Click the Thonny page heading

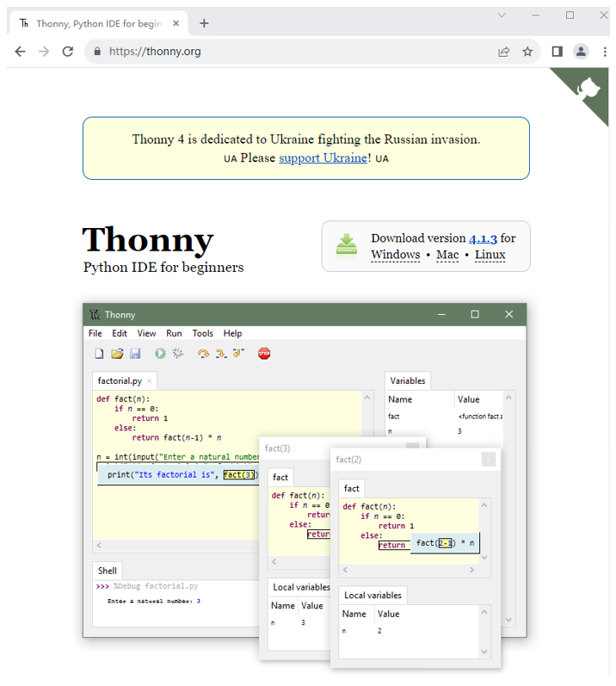[x=148, y=240]
